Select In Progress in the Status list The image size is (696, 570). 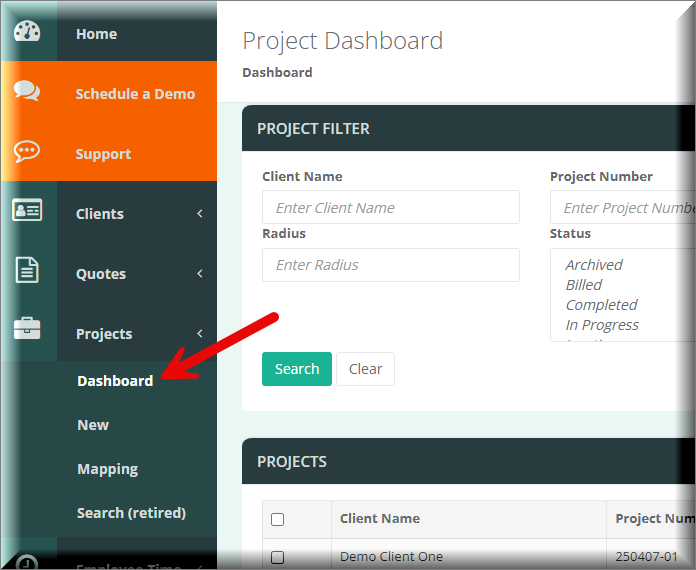click(602, 325)
